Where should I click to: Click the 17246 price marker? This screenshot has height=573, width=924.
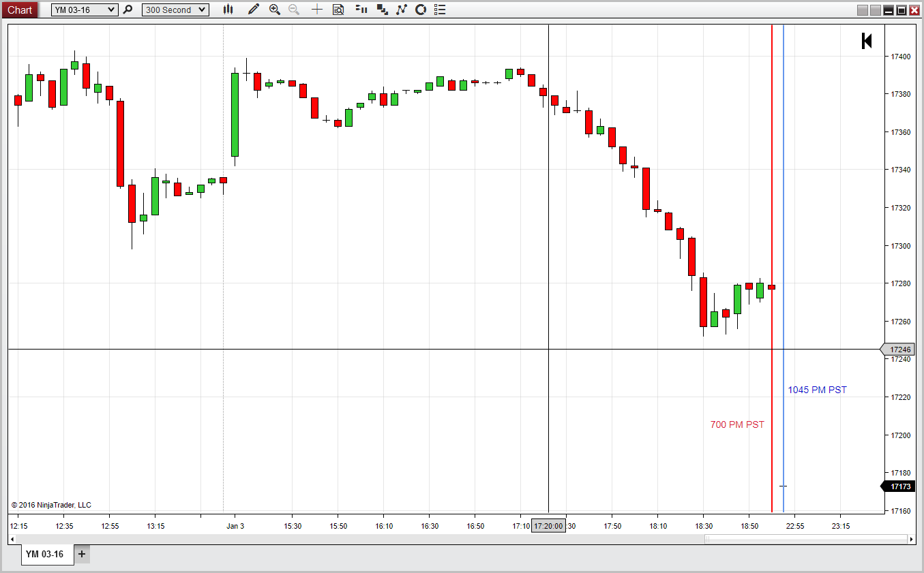(899, 350)
